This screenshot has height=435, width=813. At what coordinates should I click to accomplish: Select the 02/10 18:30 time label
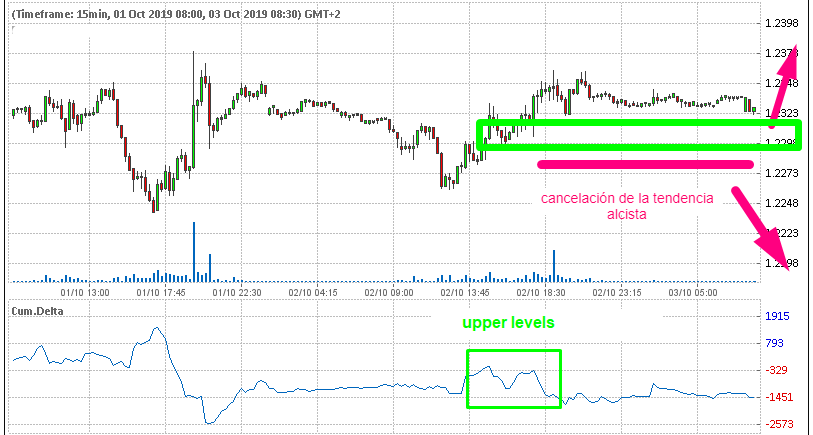(541, 292)
